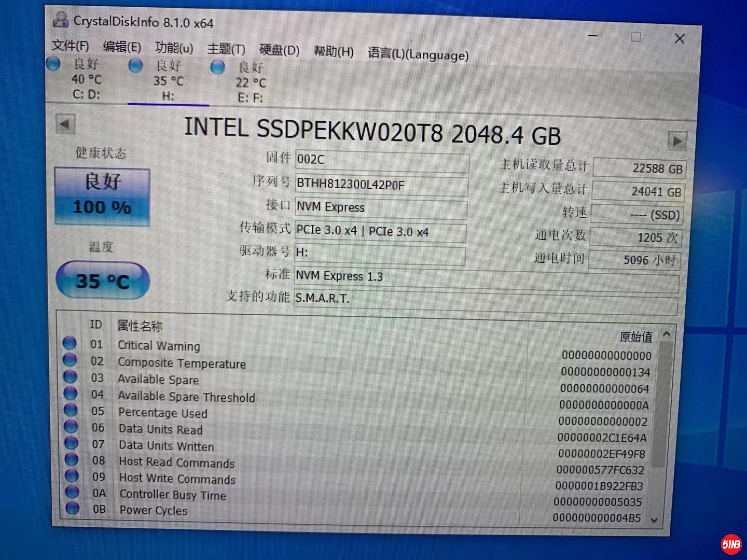Click the host reads value 22588 GB

(639, 168)
